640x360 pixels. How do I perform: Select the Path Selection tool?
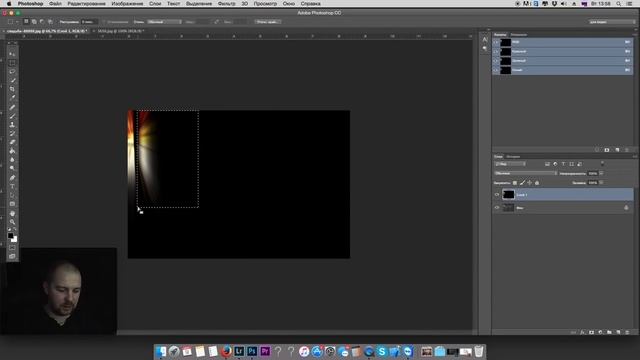pyautogui.click(x=12, y=195)
